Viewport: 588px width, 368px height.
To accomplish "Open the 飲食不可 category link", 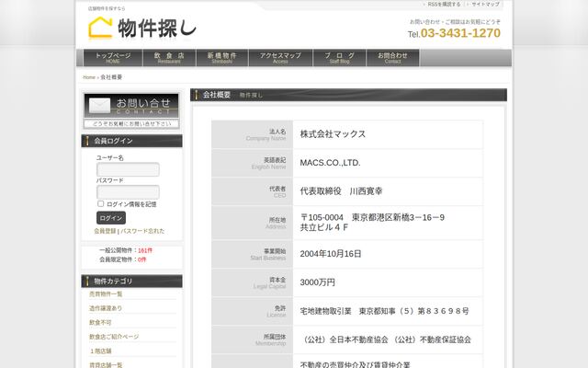I will (100, 323).
